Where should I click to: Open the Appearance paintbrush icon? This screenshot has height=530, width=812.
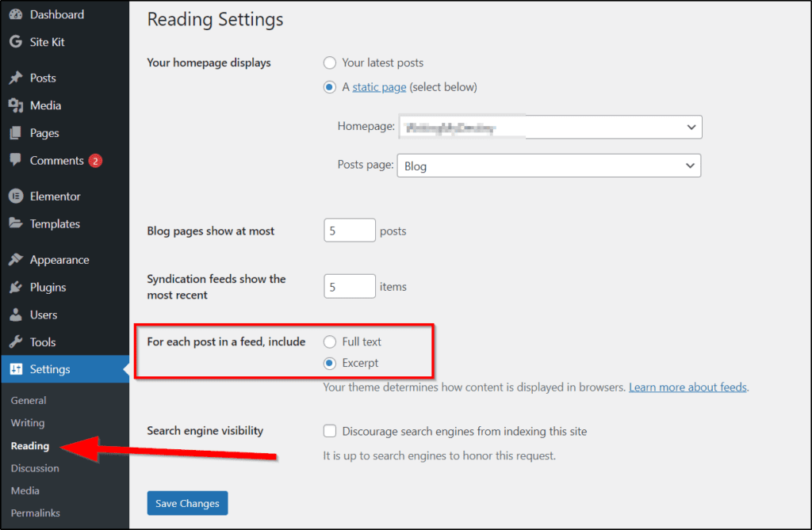[x=16, y=259]
